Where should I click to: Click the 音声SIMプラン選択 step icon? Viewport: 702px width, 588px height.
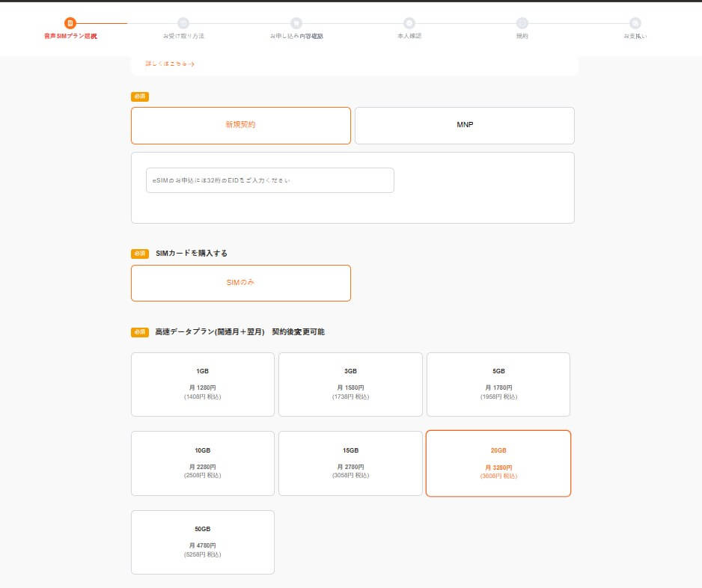click(x=70, y=23)
